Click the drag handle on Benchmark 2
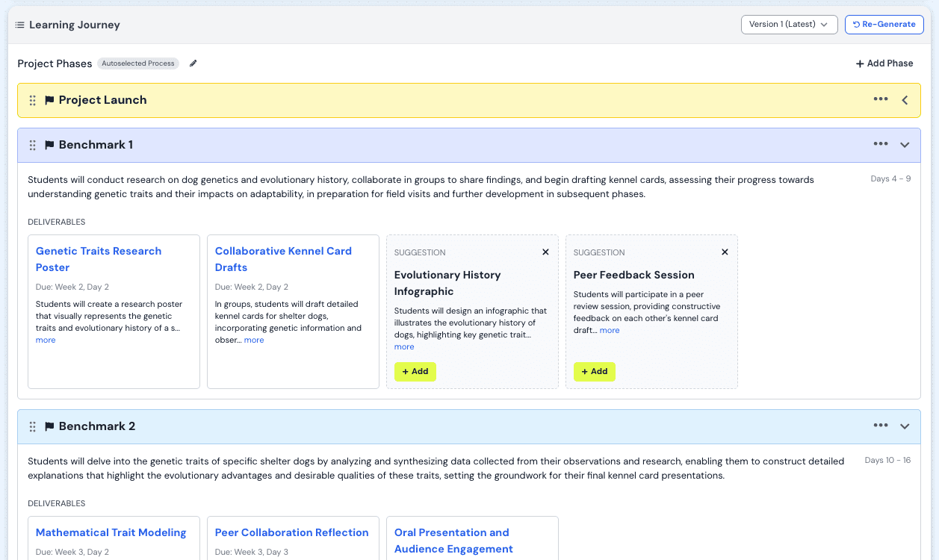The height and width of the screenshot is (560, 939). 32,426
